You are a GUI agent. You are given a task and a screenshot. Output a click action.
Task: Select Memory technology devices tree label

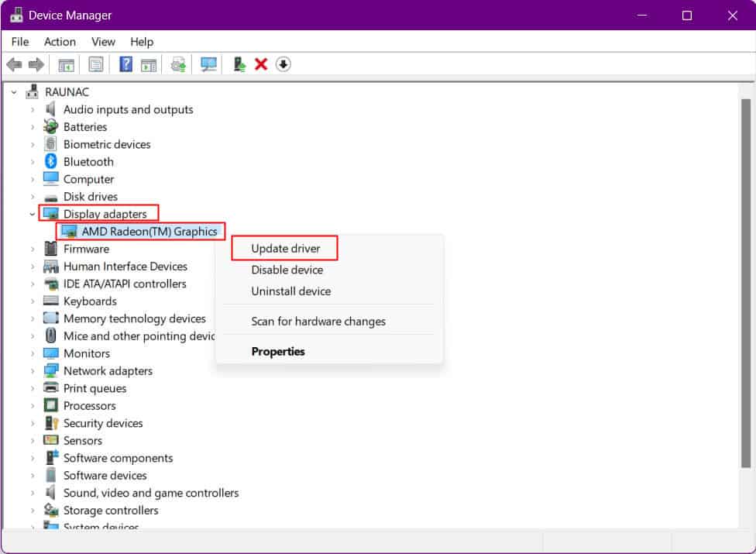pyautogui.click(x=135, y=318)
